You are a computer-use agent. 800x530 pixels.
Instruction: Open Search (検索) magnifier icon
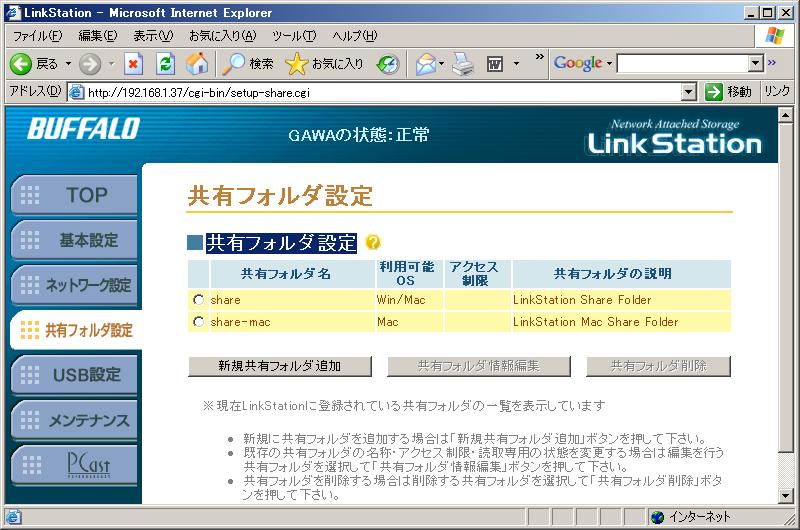click(x=235, y=64)
